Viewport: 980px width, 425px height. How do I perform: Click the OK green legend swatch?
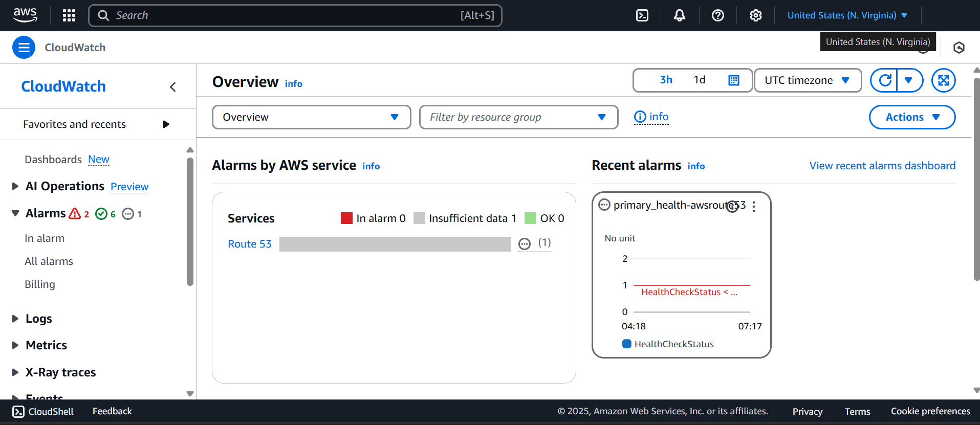(x=530, y=218)
